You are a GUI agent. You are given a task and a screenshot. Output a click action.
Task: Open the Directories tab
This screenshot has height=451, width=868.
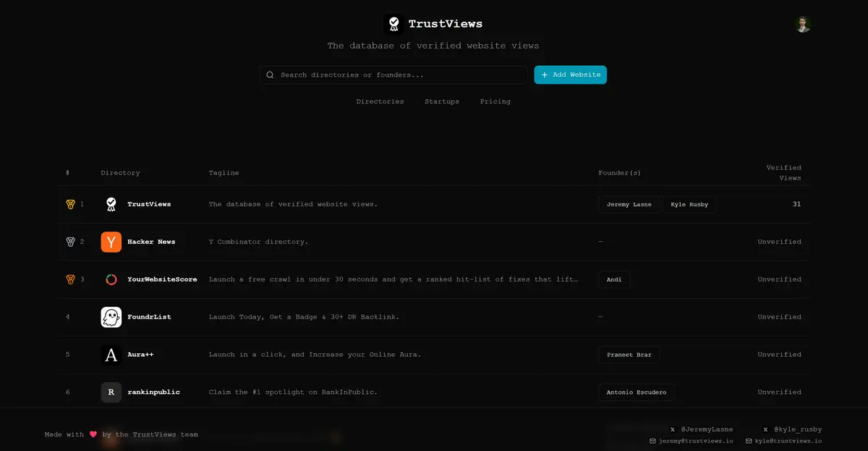pyautogui.click(x=380, y=101)
